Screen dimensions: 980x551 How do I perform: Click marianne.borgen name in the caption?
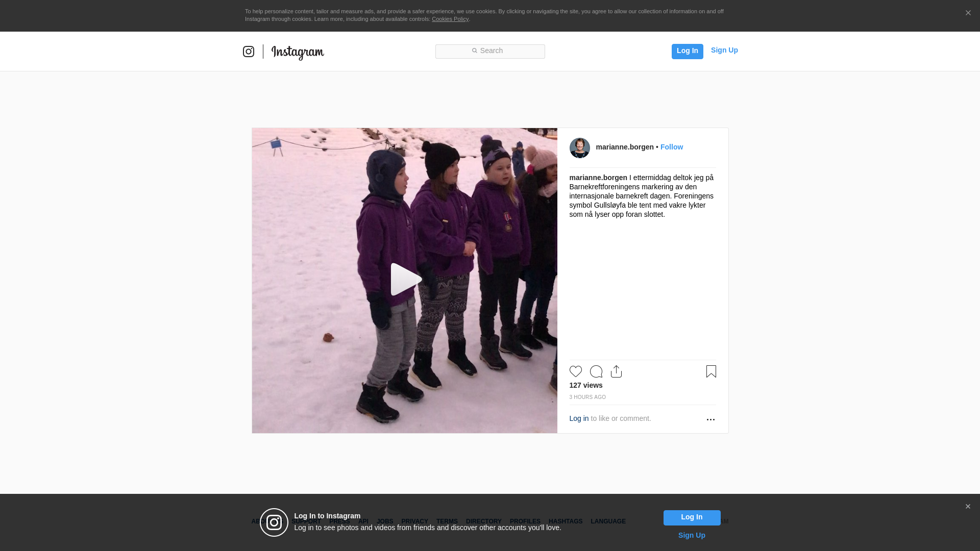coord(598,178)
